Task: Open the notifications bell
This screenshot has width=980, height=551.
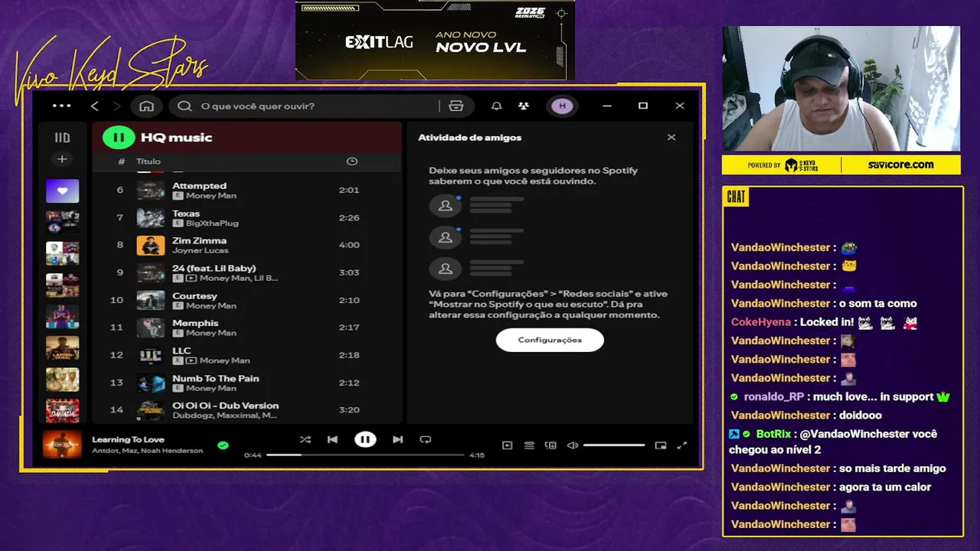Action: coord(497,106)
